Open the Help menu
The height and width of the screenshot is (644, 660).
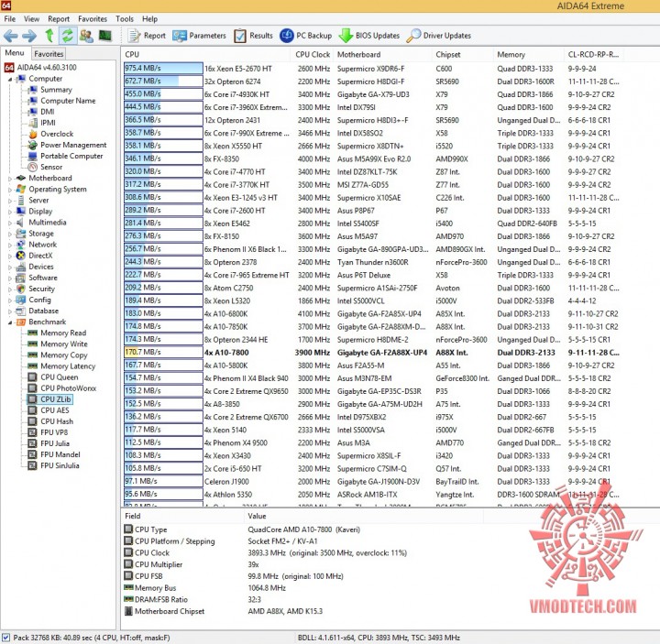pos(149,19)
